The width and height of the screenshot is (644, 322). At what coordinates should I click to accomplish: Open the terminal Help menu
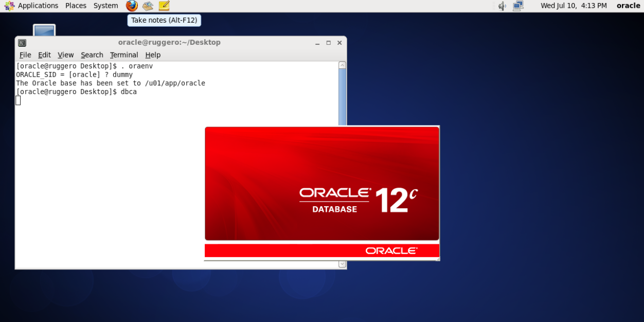point(153,55)
